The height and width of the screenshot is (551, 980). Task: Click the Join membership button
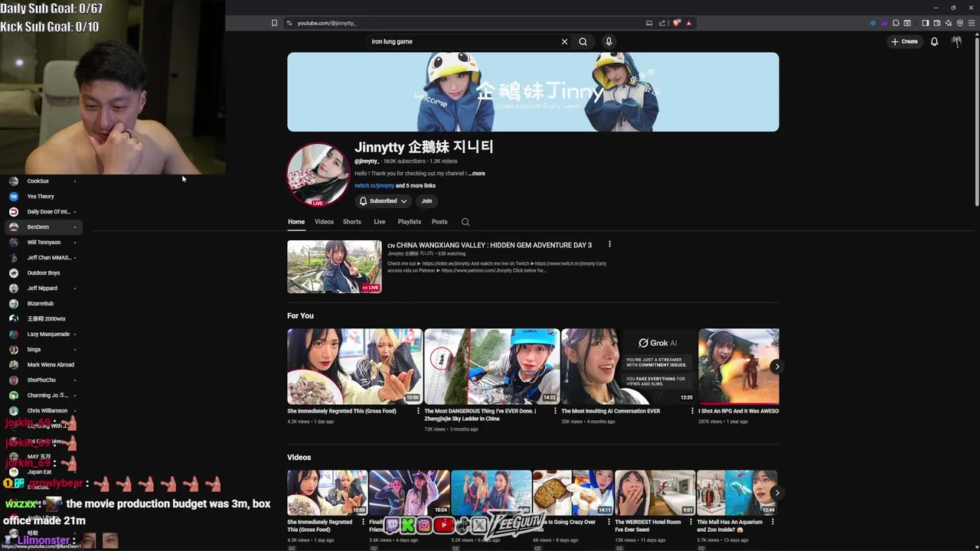click(x=426, y=201)
